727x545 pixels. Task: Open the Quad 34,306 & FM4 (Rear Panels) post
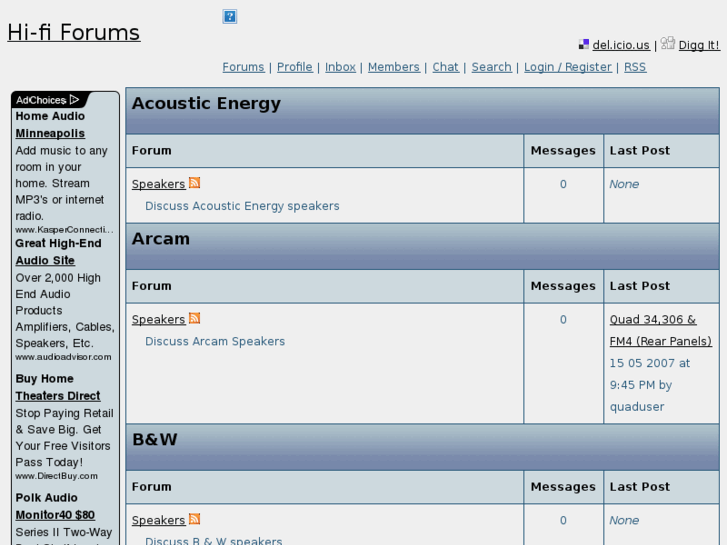pyautogui.click(x=660, y=330)
